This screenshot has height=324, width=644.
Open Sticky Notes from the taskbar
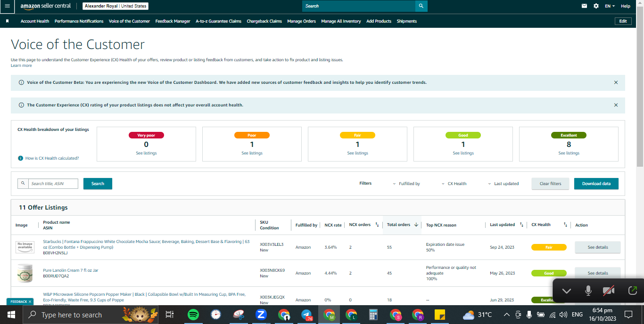(x=440, y=315)
